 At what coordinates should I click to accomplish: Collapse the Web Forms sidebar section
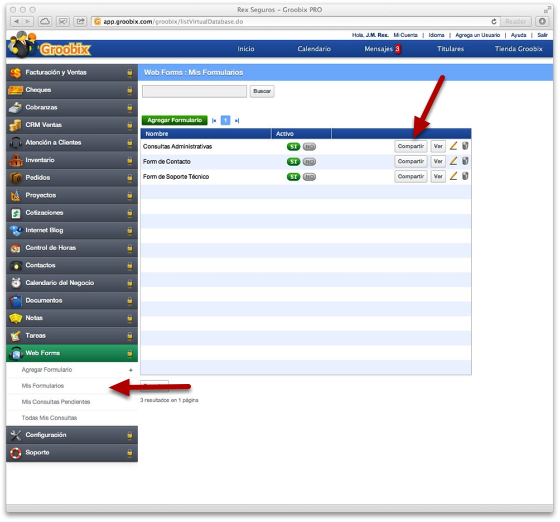point(72,353)
